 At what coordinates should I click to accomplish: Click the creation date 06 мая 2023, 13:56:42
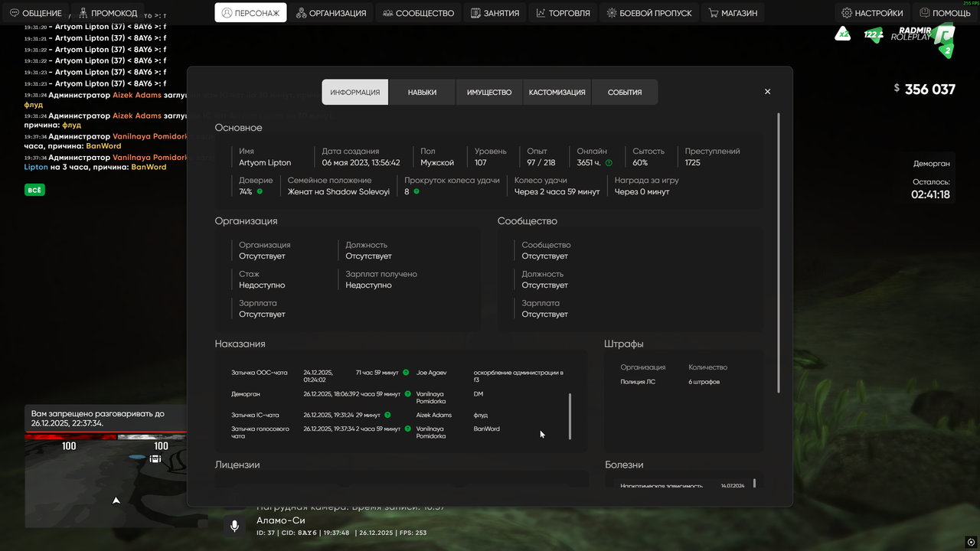click(x=361, y=162)
